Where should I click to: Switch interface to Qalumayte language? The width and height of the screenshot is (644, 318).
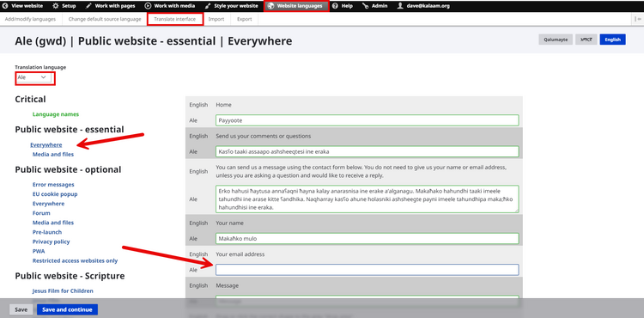556,40
